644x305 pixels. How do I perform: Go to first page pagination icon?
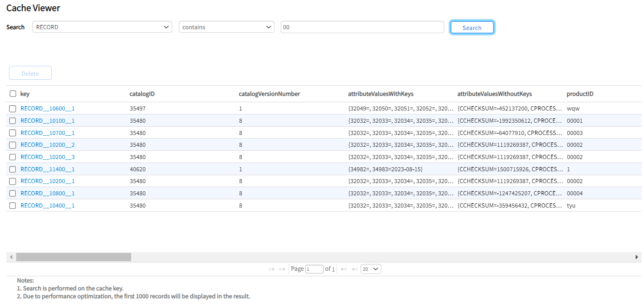click(271, 269)
